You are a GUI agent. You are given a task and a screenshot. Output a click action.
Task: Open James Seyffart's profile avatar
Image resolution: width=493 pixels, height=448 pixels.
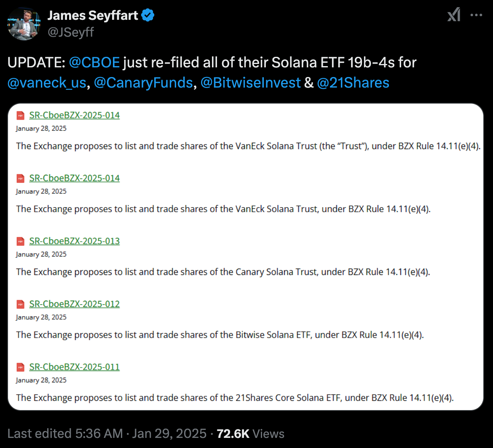[24, 24]
